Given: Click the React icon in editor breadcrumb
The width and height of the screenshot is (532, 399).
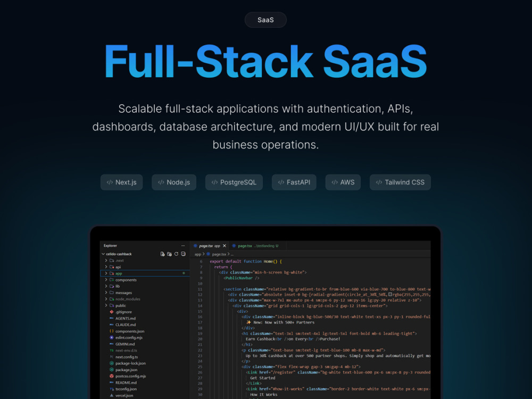Looking at the screenshot, I should tap(209, 254).
